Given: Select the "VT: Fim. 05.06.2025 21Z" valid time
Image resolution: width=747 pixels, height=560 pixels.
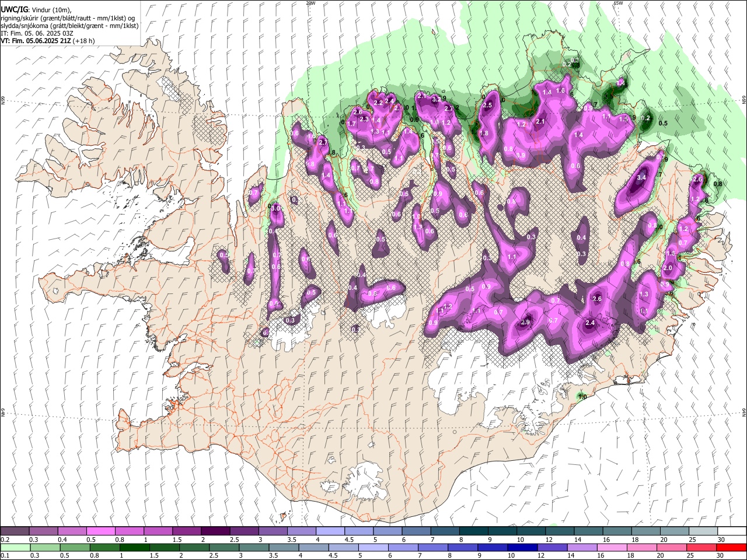Looking at the screenshot, I should (36, 41).
